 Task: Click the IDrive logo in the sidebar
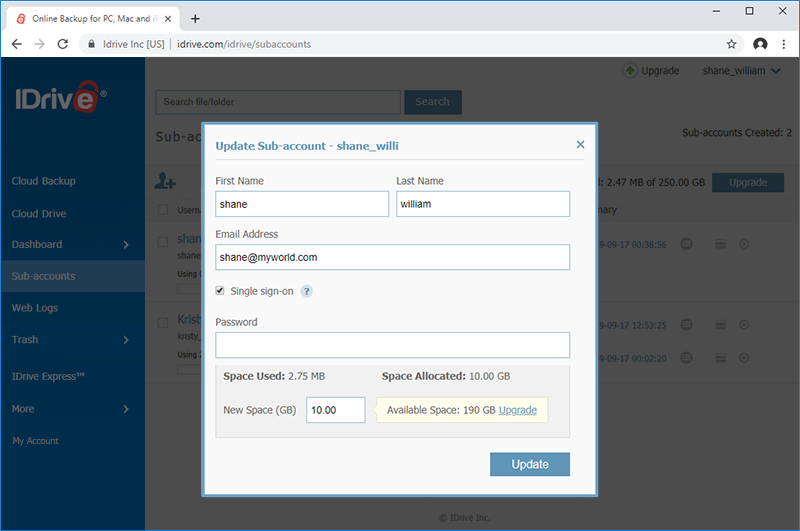click(x=61, y=96)
